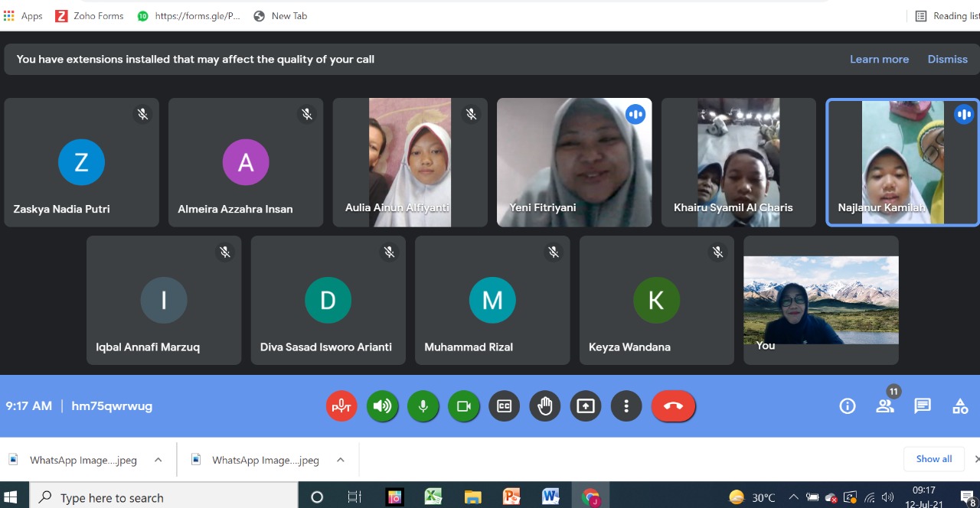Turn off the camera
Screen dimensions: 980x508
(x=463, y=406)
